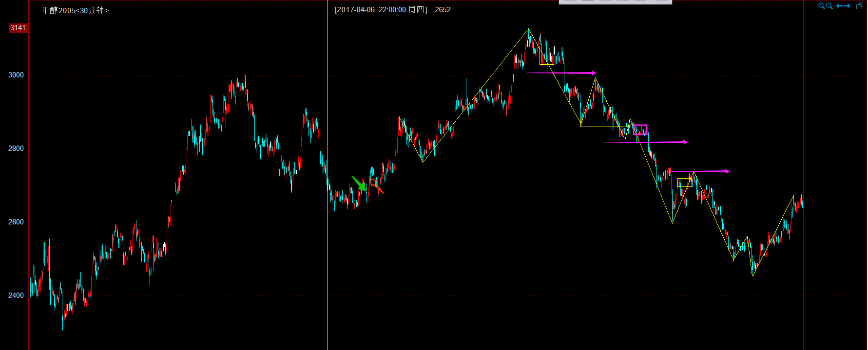The height and width of the screenshot is (350, 868).
Task: Select the green arrow drawing on the chart
Action: point(359,184)
